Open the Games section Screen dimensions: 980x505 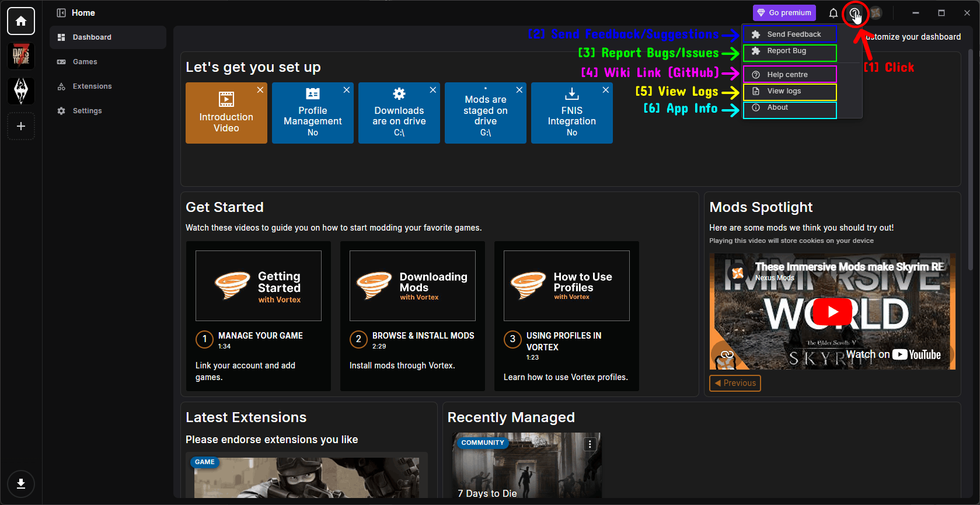[x=108, y=62]
